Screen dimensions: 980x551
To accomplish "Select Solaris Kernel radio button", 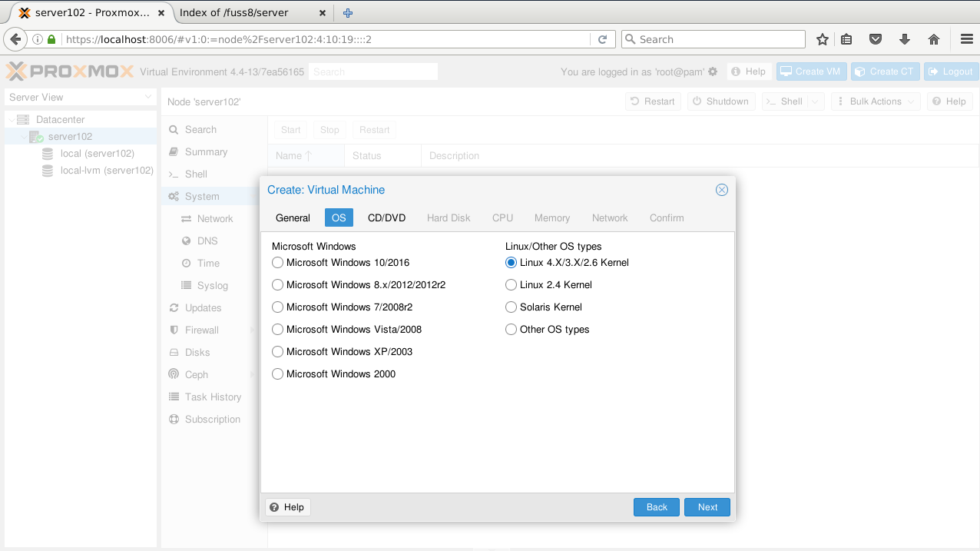I will pos(511,307).
